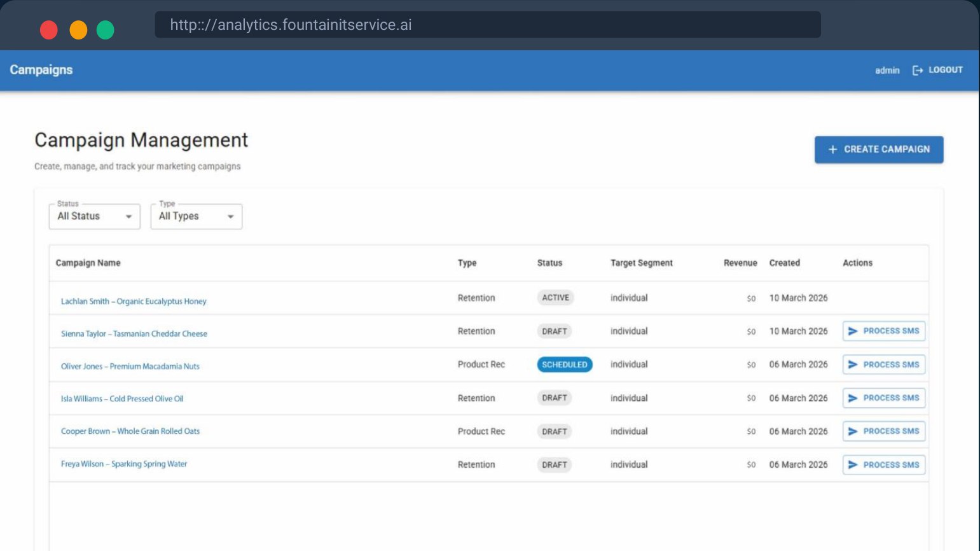The height and width of the screenshot is (551, 980).
Task: Open Cooper Brown – Whole Grain Rolled Oats campaign
Action: [130, 431]
